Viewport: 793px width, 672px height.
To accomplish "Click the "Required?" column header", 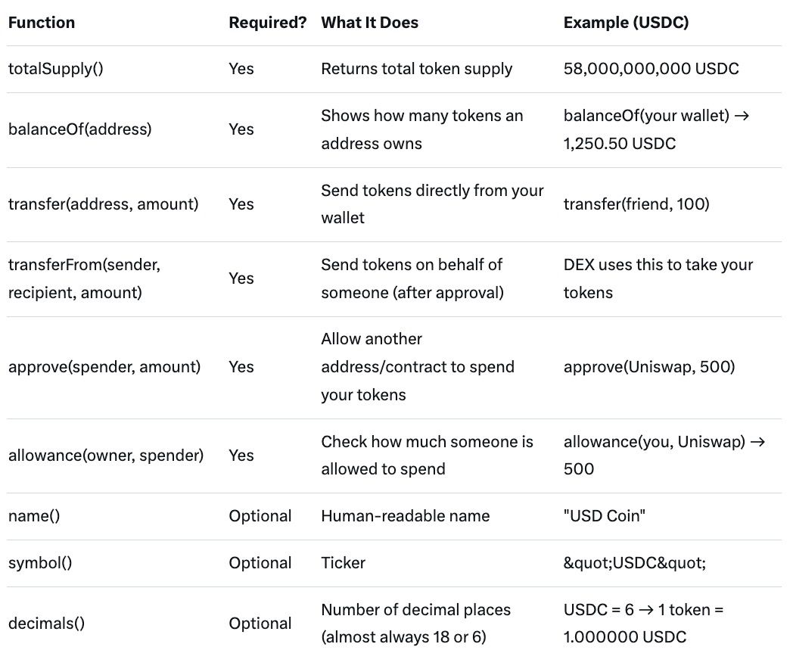I will coord(268,23).
